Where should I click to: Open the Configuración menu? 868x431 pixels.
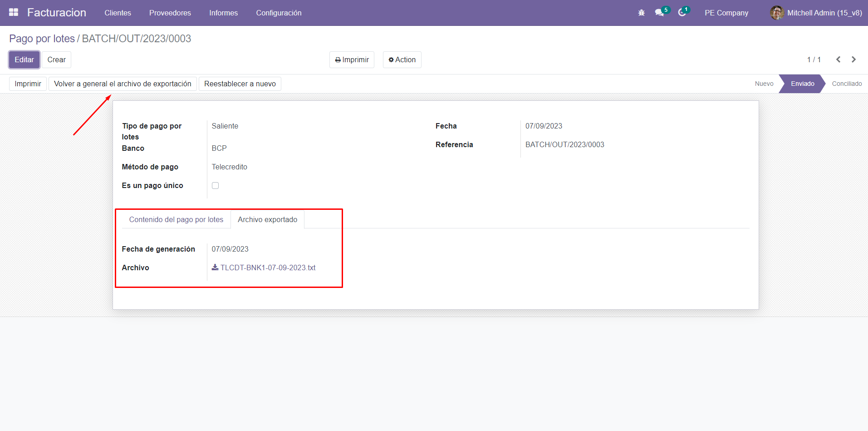[x=279, y=13]
